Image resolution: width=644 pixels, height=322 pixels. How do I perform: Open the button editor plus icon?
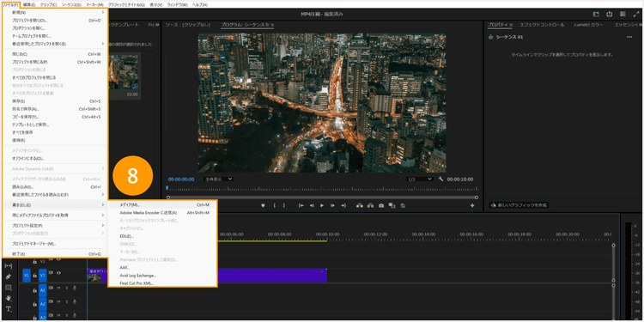tap(472, 205)
